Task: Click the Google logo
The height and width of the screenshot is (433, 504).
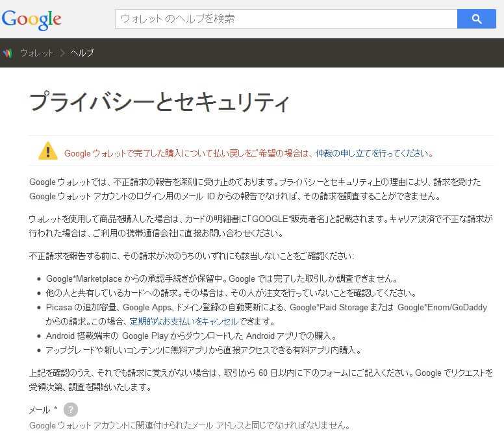Action: [x=31, y=19]
